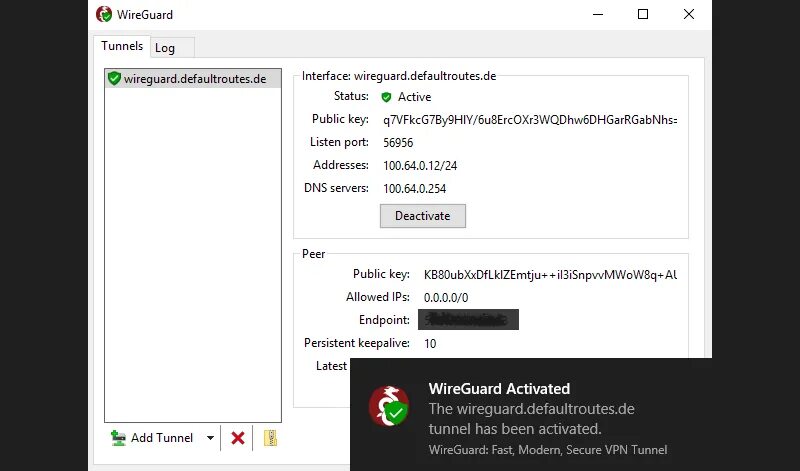Image resolution: width=800 pixels, height=471 pixels.
Task: Click interface public key value
Action: click(530, 120)
